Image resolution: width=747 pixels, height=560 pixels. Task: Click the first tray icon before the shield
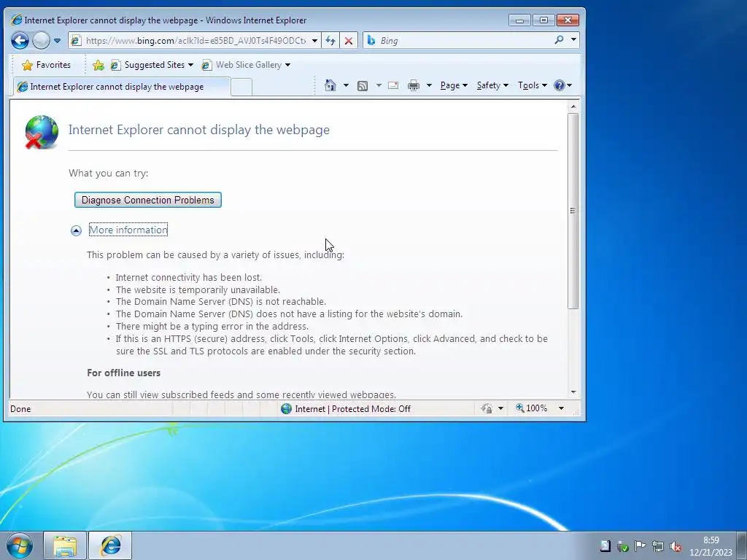[x=605, y=546]
